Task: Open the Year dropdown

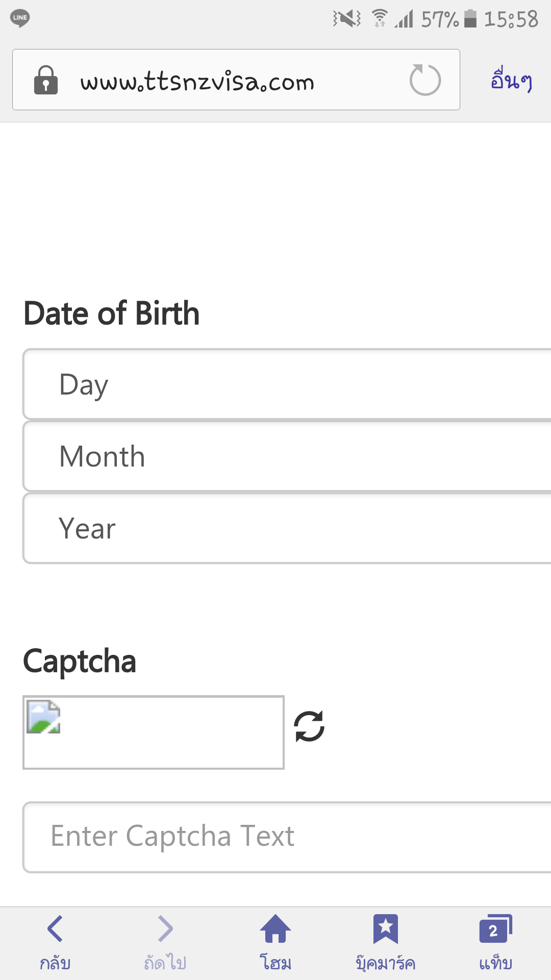Action: click(x=287, y=528)
